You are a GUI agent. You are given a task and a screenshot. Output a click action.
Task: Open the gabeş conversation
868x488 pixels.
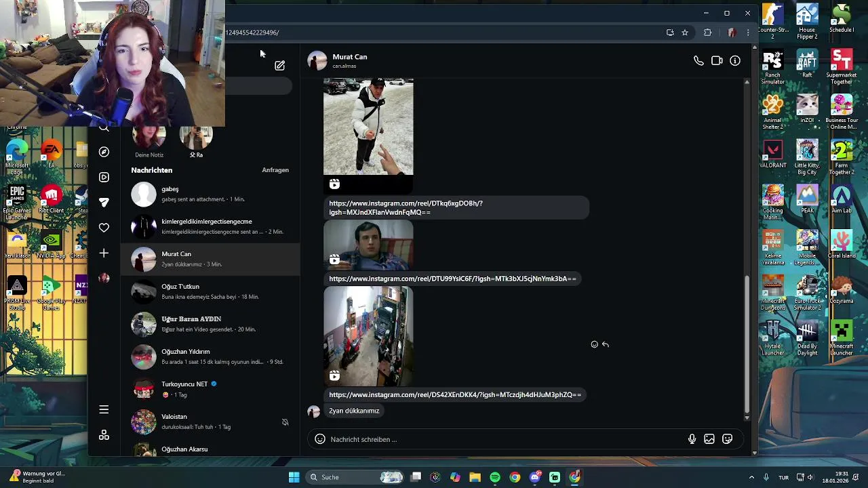[210, 194]
